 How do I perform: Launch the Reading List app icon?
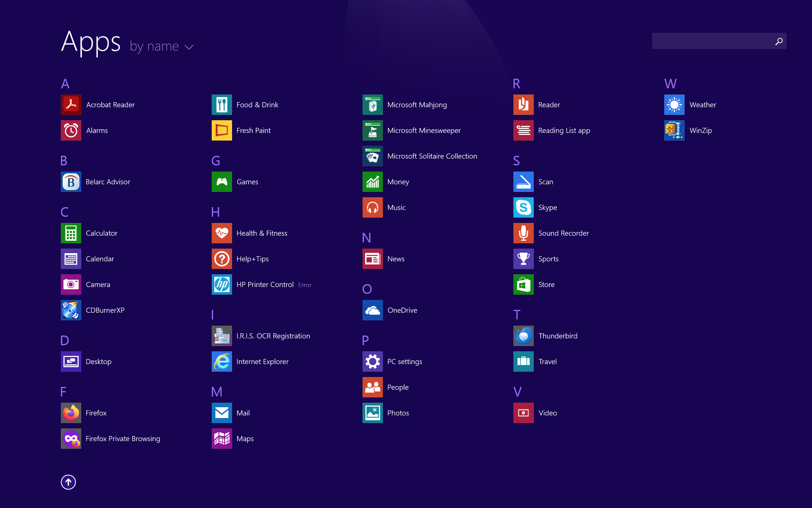click(x=524, y=130)
